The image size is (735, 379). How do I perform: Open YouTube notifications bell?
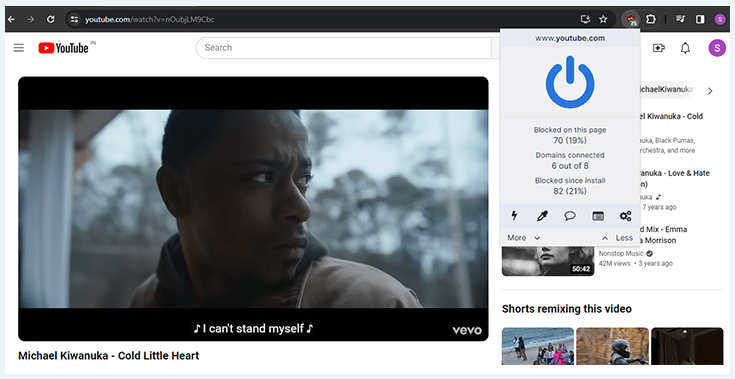[685, 48]
